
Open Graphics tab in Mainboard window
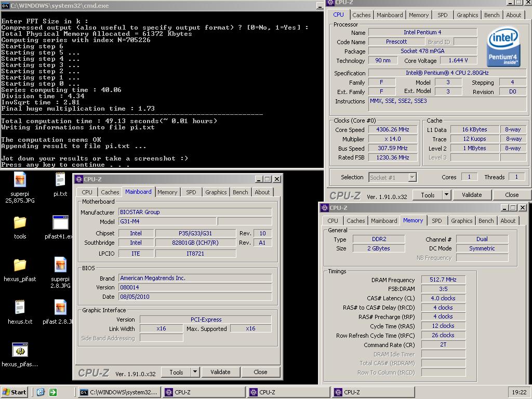pos(216,192)
